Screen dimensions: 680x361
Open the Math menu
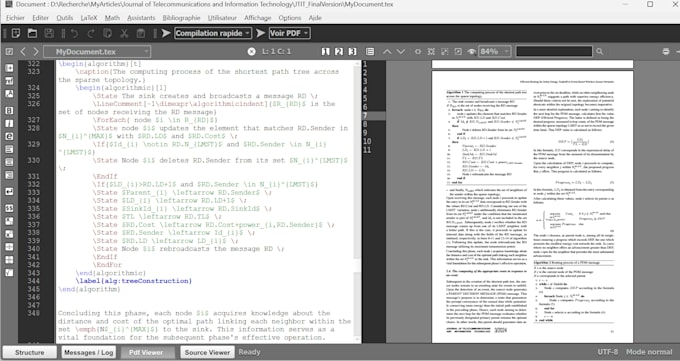tap(112, 18)
